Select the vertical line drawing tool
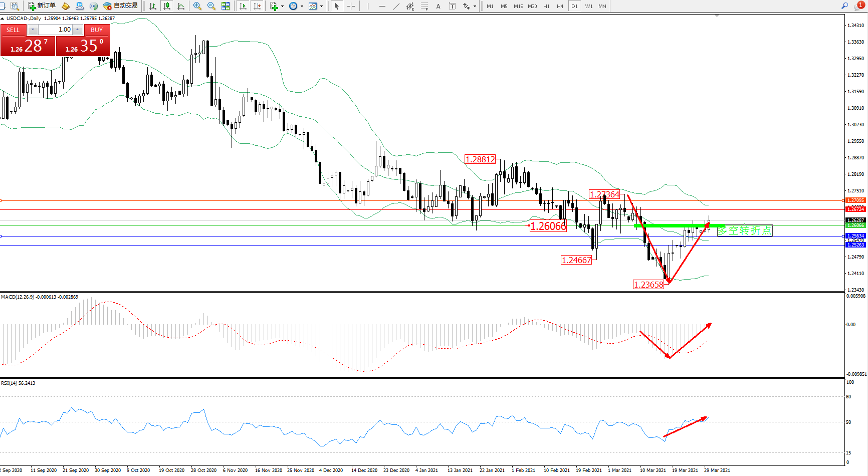 368,6
